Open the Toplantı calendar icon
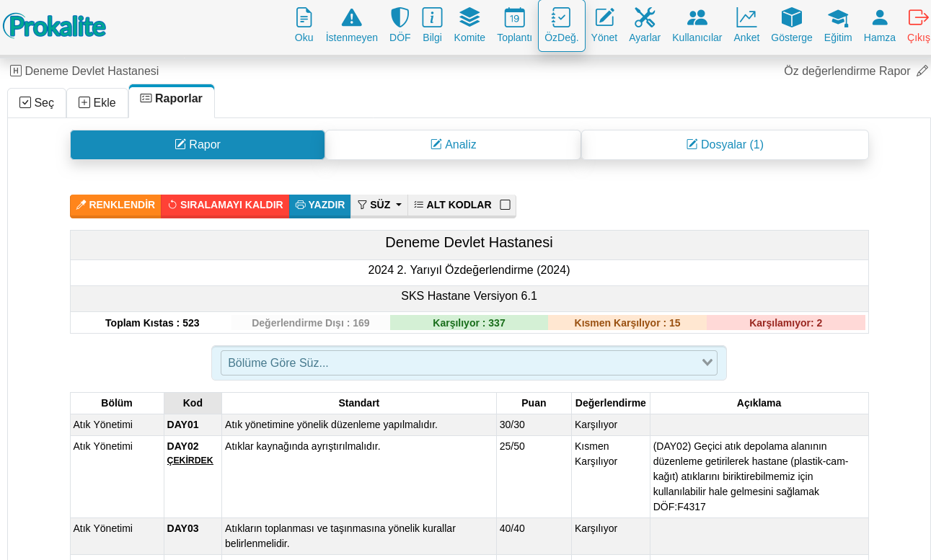The image size is (931, 560). pyautogui.click(x=514, y=17)
